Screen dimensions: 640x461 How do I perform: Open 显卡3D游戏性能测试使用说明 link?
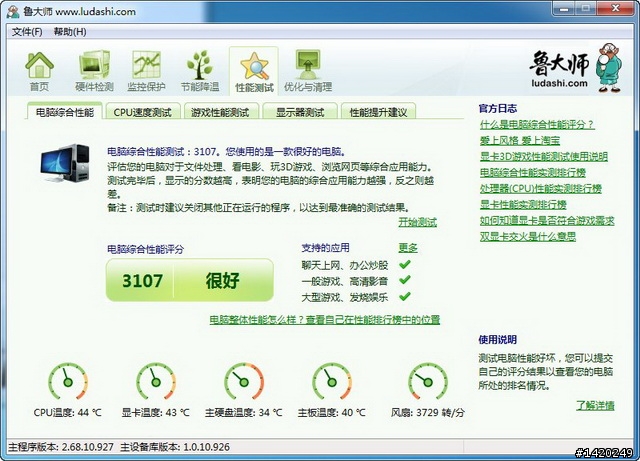pos(544,156)
